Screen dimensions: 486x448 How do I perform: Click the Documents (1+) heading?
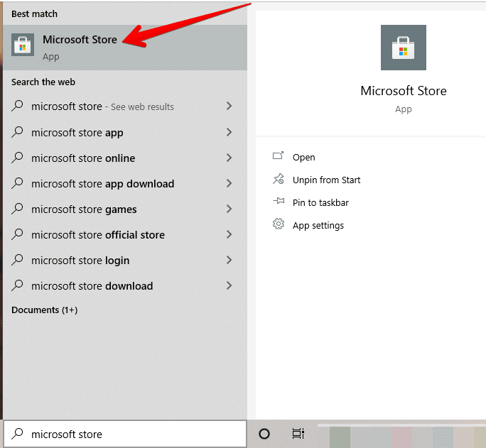coord(44,310)
